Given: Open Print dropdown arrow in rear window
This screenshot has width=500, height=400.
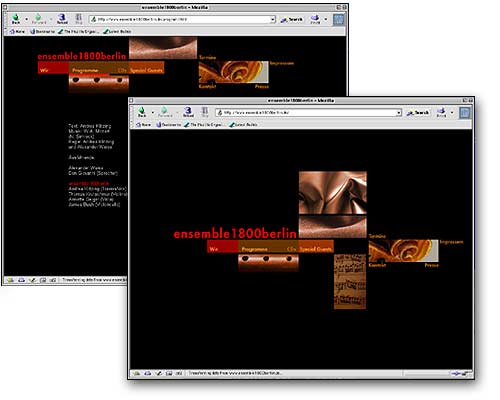Looking at the screenshot, I should click(x=326, y=19).
